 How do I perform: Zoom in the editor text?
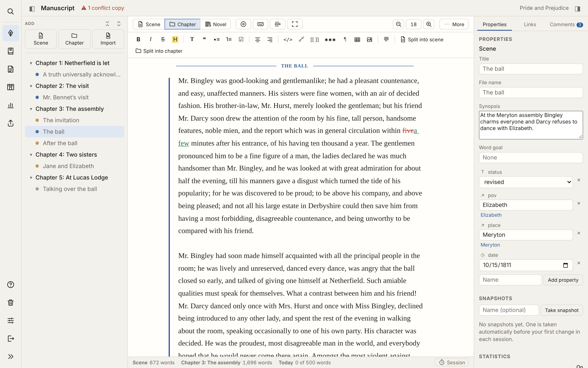pos(429,24)
